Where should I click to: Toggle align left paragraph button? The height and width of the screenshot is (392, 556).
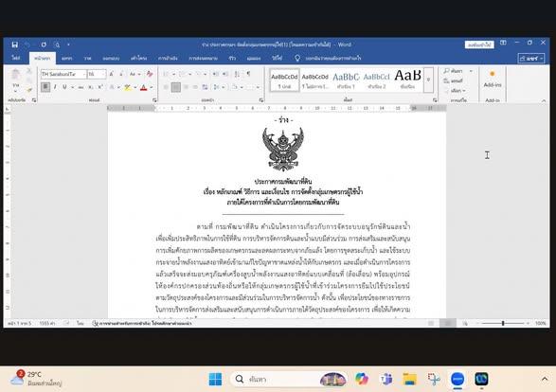coord(166,87)
